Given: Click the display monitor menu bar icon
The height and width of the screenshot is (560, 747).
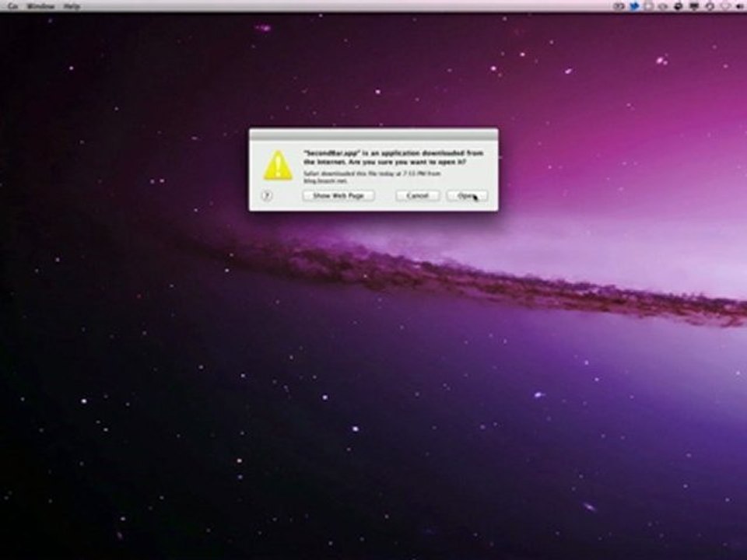Looking at the screenshot, I should pyautogui.click(x=694, y=6).
